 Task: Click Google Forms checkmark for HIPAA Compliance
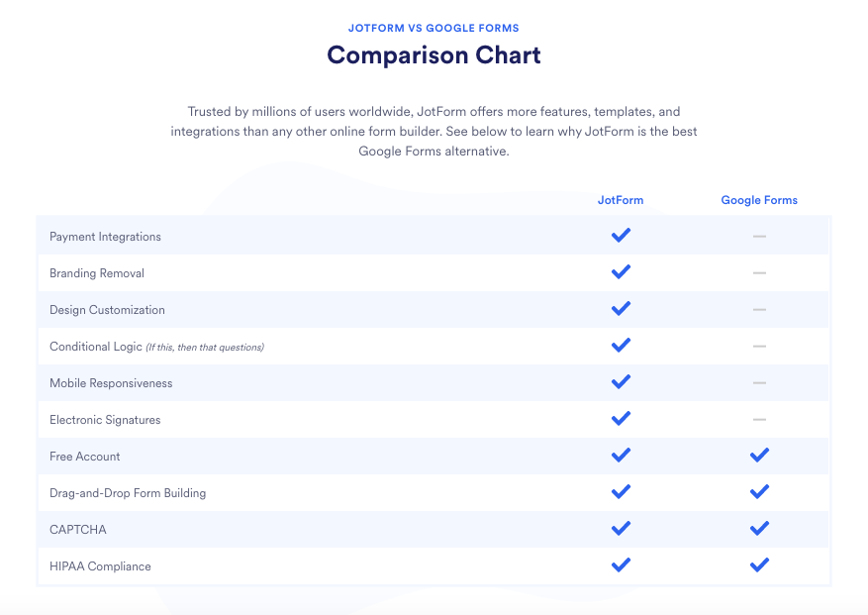tap(759, 565)
